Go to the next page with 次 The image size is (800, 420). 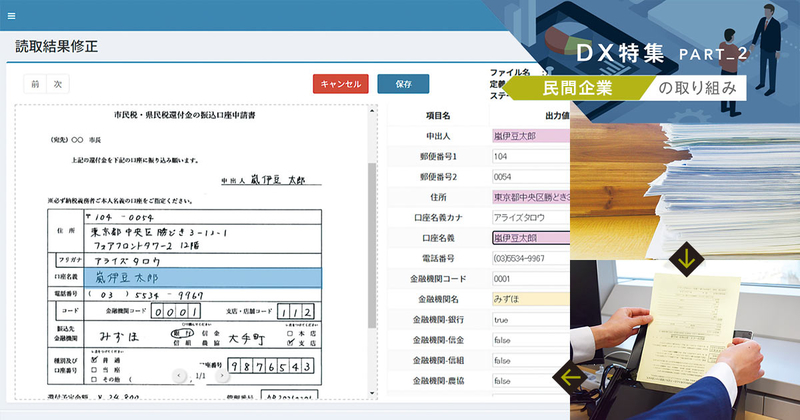[x=58, y=84]
